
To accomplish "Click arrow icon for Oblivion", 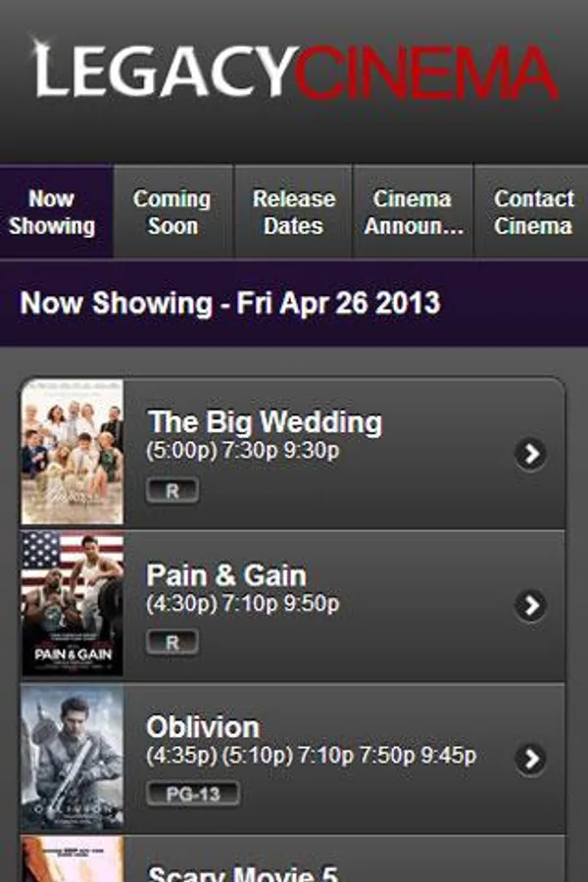I will 530,759.
